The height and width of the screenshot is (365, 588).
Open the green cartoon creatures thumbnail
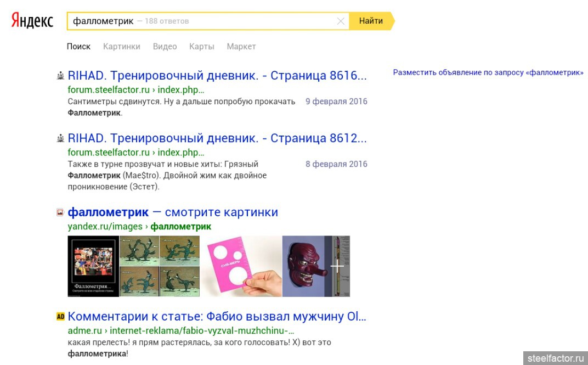160,266
